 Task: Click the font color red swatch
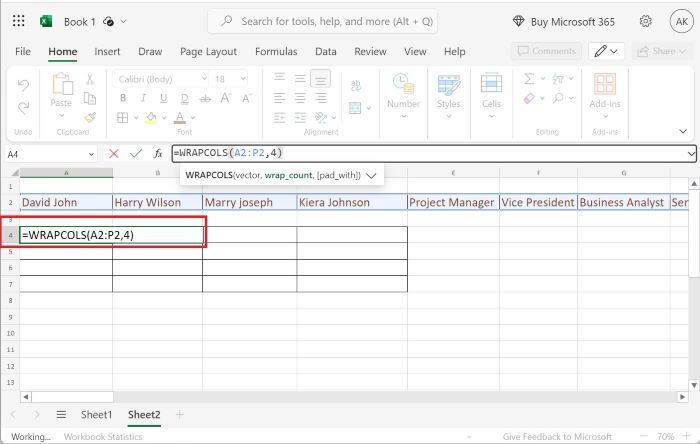(180, 118)
